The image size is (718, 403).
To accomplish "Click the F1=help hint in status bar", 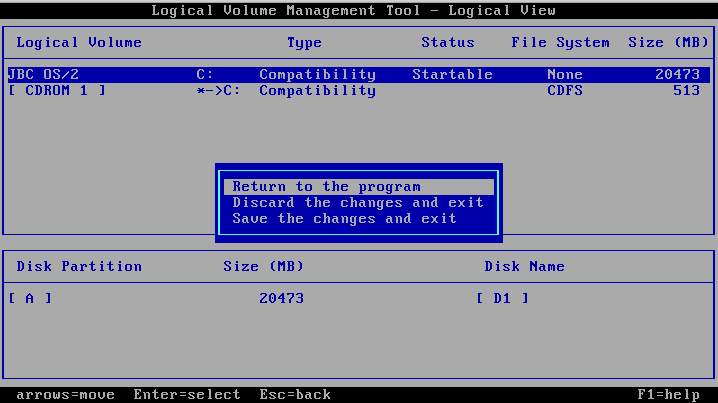I will 669,395.
